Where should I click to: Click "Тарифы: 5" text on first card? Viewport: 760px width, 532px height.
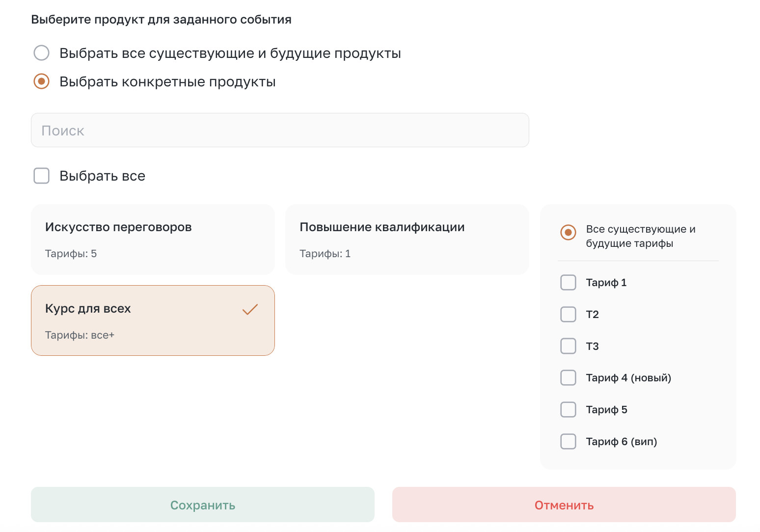tap(71, 254)
